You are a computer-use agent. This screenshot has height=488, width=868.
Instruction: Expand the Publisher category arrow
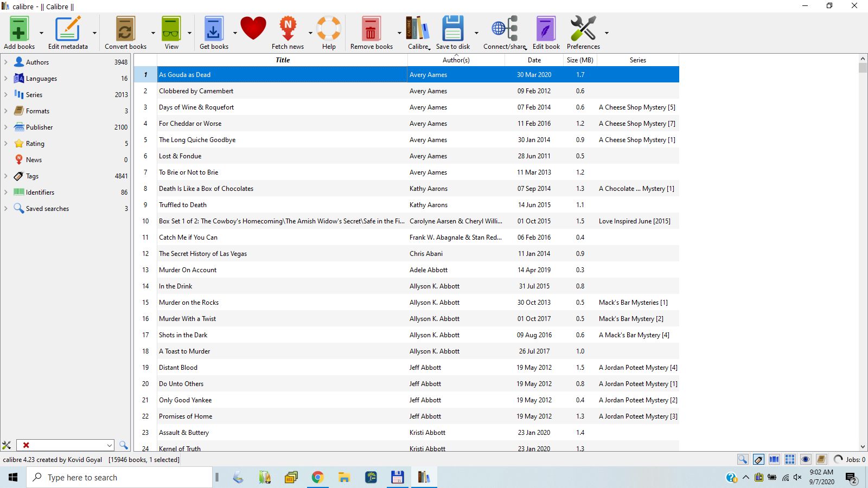coord(6,127)
